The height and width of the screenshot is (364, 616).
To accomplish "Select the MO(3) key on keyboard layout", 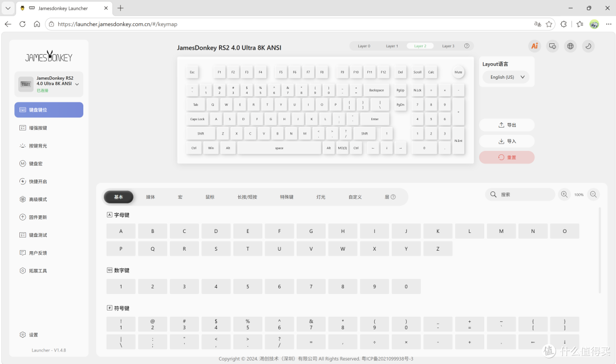I will click(x=342, y=148).
